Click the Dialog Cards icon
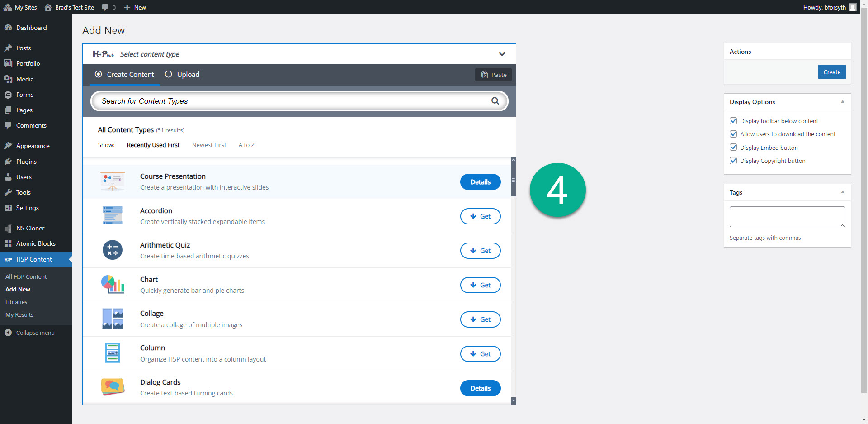Viewport: 868px width, 424px height. [113, 387]
